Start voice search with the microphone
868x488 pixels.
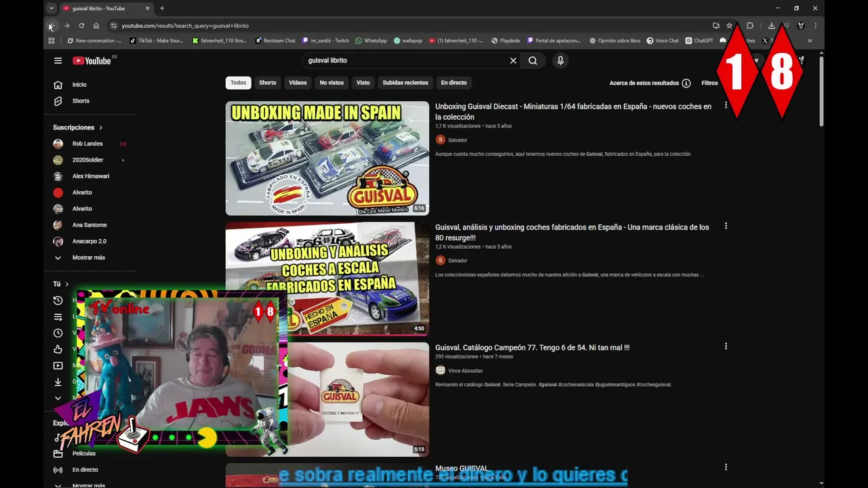(560, 60)
